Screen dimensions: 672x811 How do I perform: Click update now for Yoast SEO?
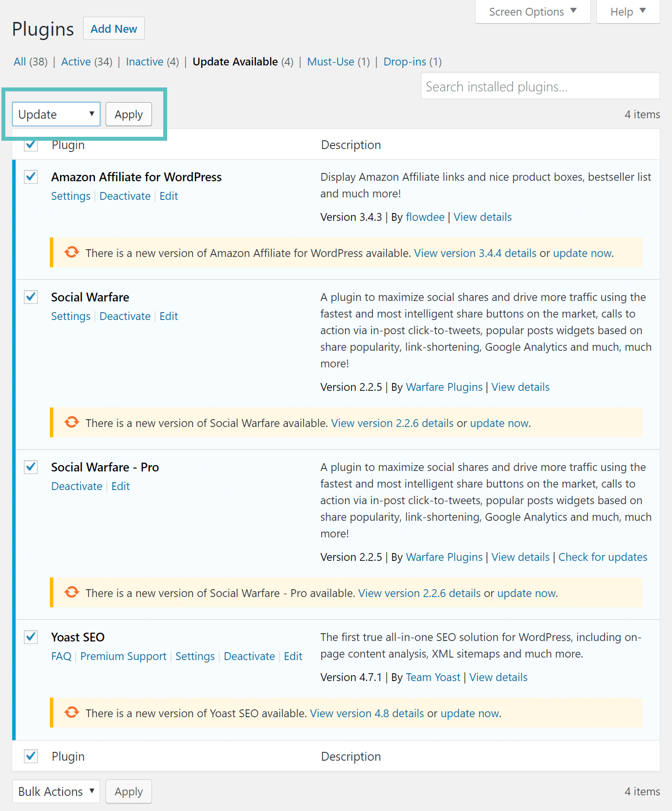pyautogui.click(x=470, y=713)
